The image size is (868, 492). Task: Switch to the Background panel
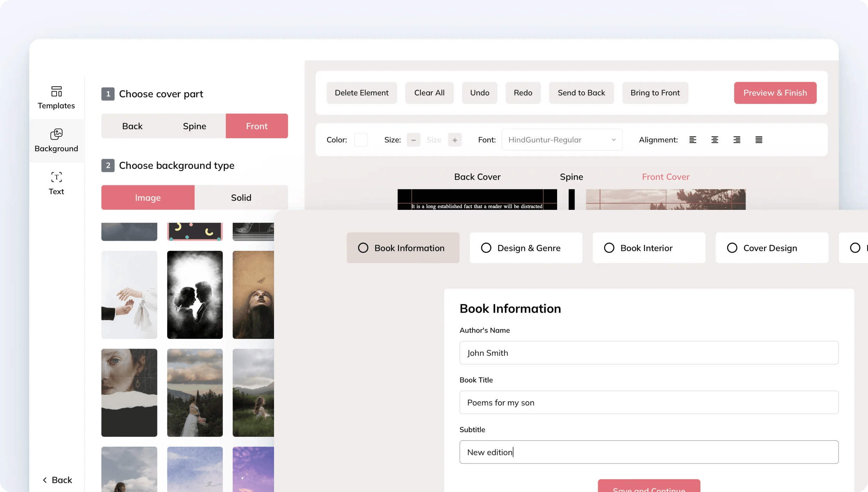tap(57, 140)
